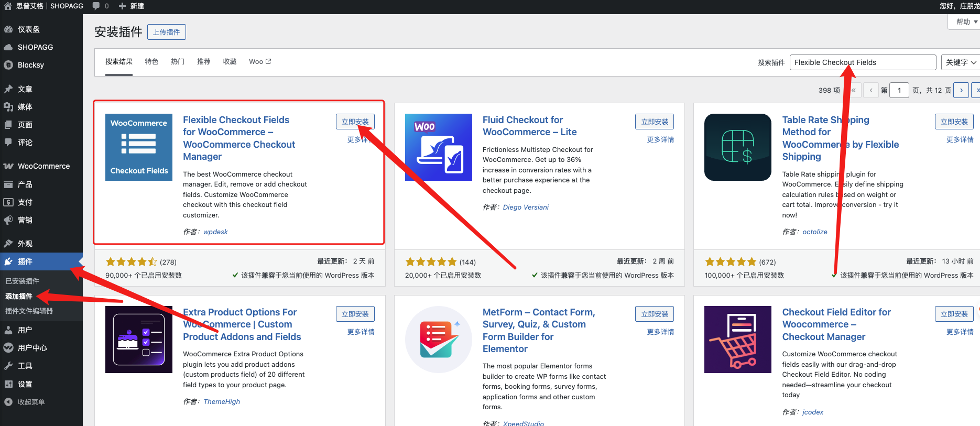The width and height of the screenshot is (980, 426).
Task: Click the 支付 payments icon
Action: click(x=8, y=202)
